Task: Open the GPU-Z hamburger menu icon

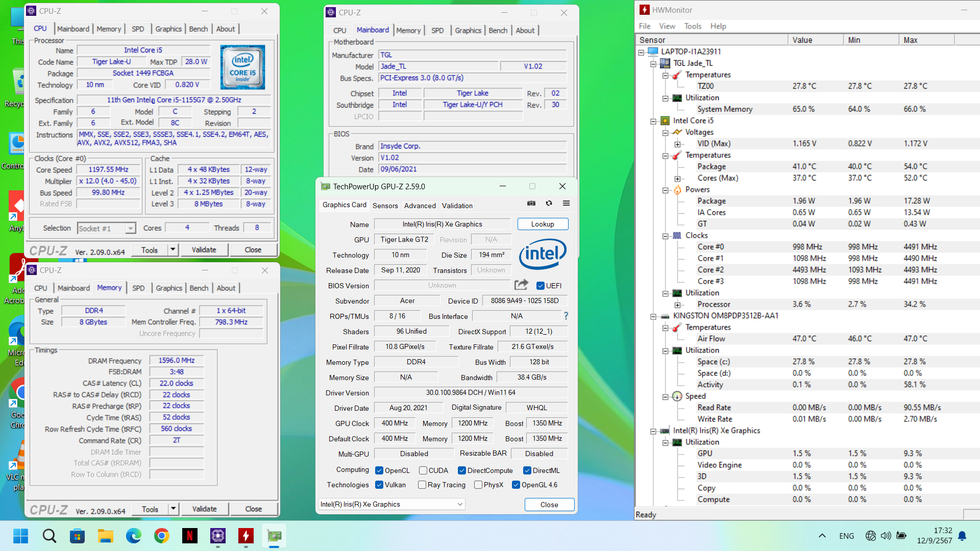Action: click(566, 203)
